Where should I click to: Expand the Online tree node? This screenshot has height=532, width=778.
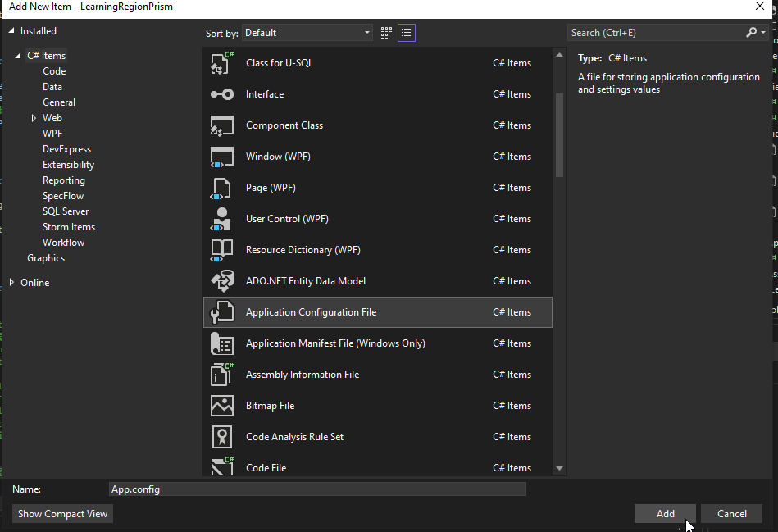(11, 282)
